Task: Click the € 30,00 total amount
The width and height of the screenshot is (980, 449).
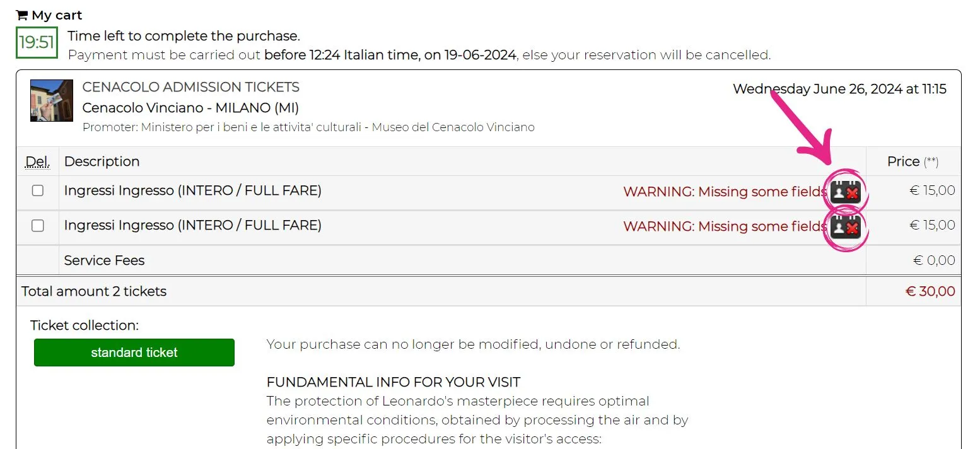Action: click(930, 291)
